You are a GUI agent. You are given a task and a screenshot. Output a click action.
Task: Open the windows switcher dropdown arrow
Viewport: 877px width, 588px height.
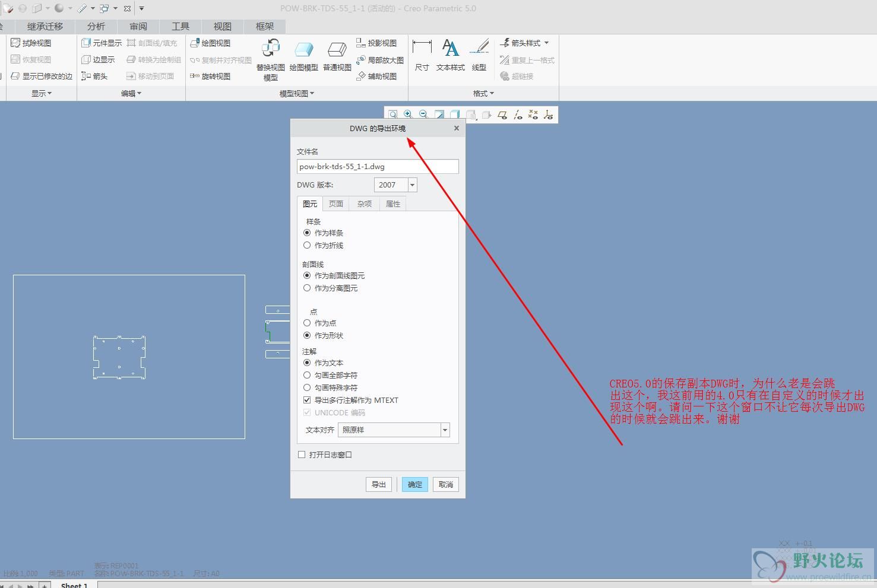115,8
